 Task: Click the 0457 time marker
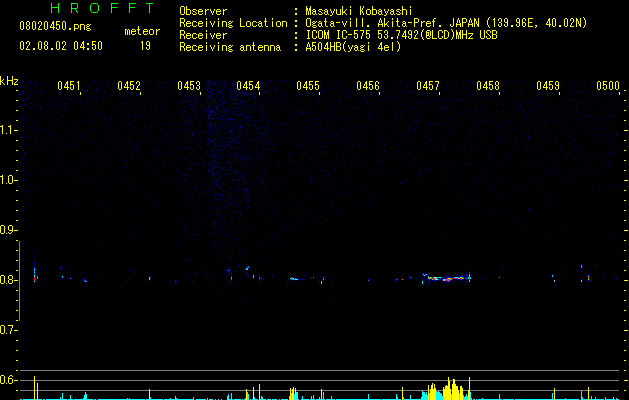pos(428,86)
